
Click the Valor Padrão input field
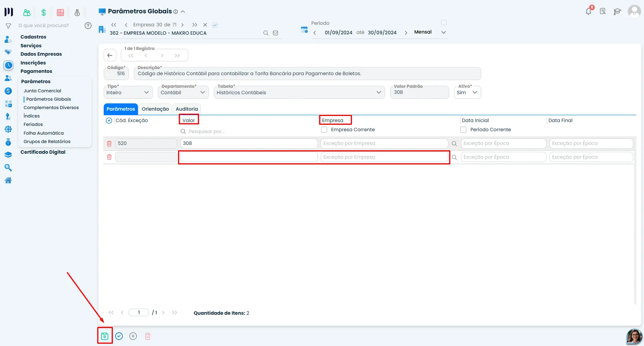419,92
